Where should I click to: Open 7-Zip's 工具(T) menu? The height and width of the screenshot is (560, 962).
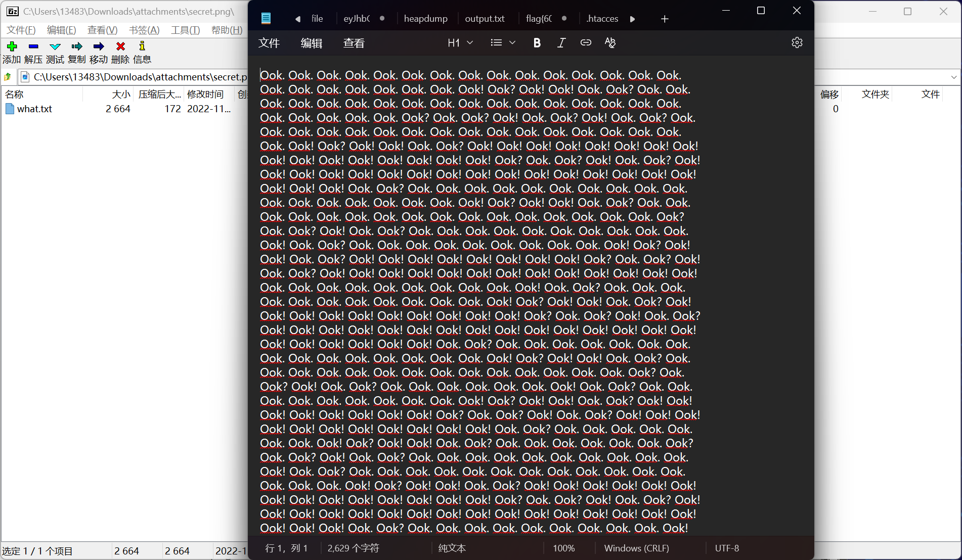pos(185,30)
